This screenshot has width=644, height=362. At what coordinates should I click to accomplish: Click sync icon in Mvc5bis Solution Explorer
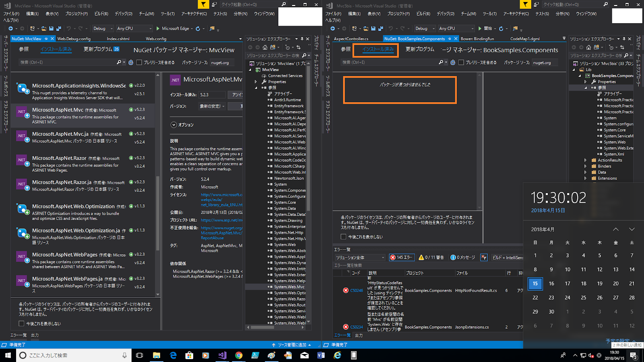tap(622, 47)
